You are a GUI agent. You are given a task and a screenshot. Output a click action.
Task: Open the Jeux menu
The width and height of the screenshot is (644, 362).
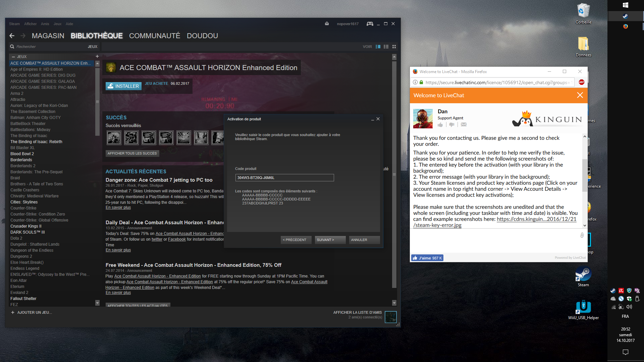point(57,24)
